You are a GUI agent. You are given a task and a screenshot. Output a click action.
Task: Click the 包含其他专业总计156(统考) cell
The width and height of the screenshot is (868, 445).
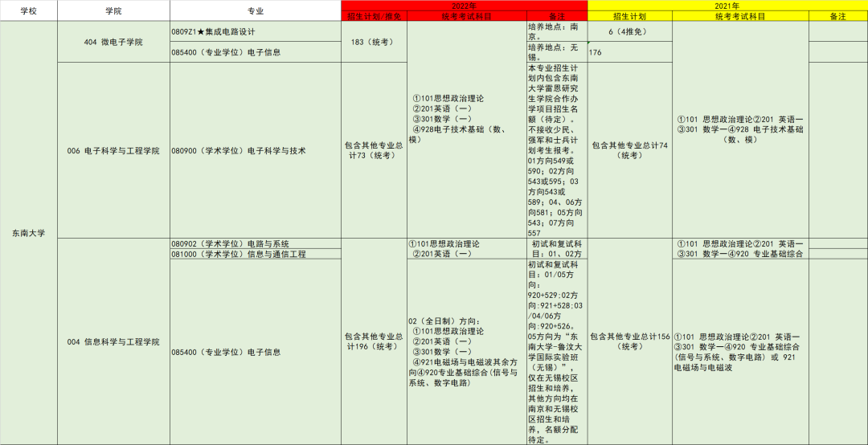[x=629, y=341]
